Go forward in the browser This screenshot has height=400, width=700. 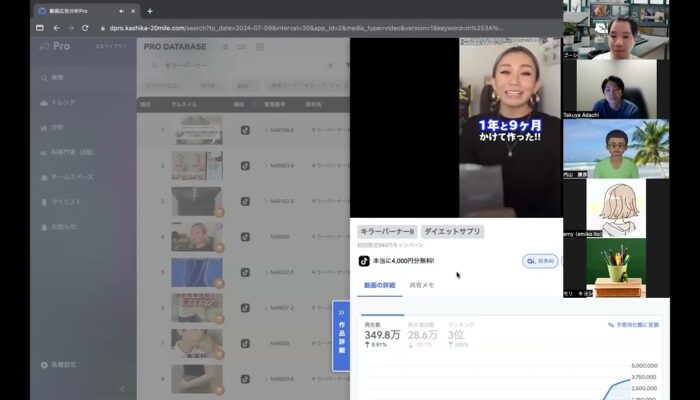[71, 28]
